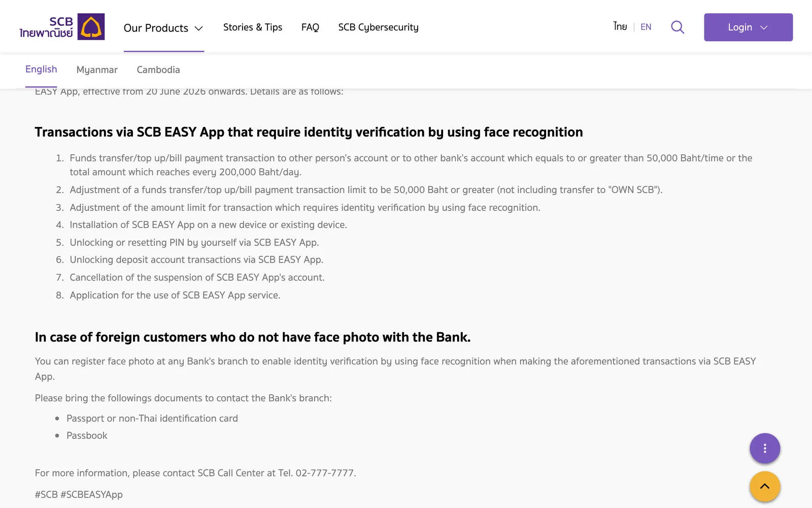Viewport: 812px width, 508px height.
Task: Click paragraph 'You can register face photo'
Action: [395, 369]
